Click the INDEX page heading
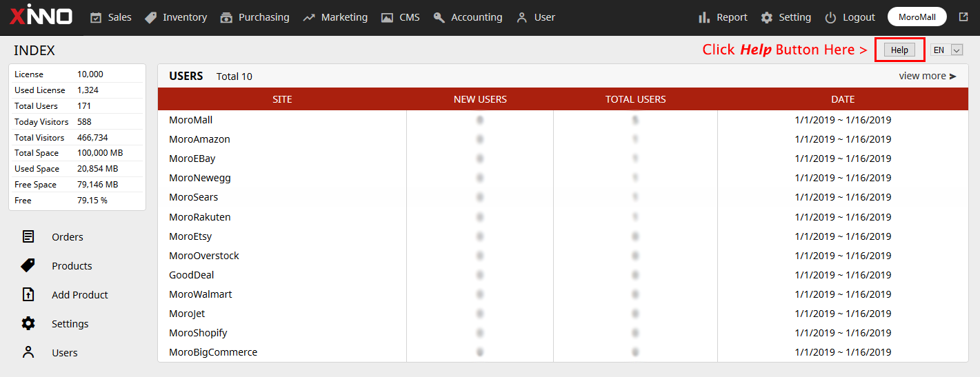This screenshot has width=980, height=377. click(34, 50)
